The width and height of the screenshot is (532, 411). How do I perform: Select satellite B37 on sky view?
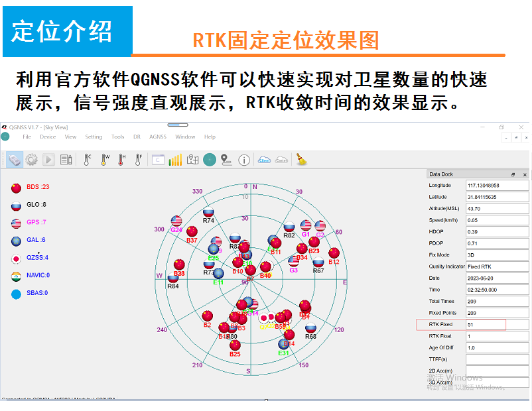click(192, 231)
